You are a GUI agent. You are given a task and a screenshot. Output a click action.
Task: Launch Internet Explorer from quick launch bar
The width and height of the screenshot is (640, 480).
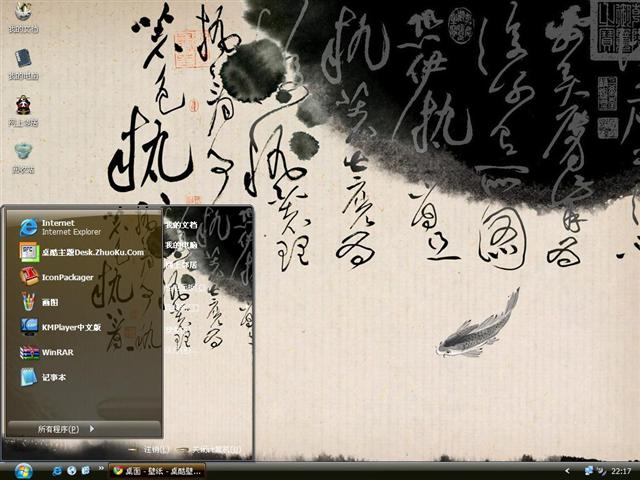pyautogui.click(x=57, y=471)
